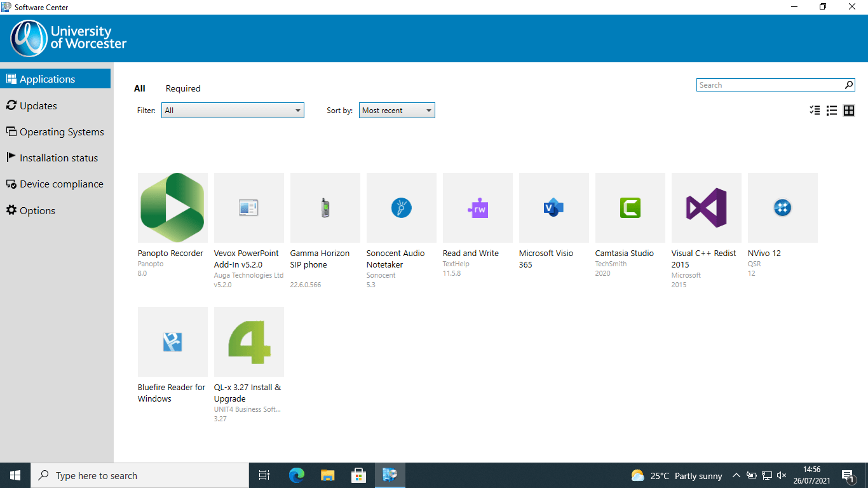Screen dimensions: 868x488
Task: Open the Device compliance section
Action: [55, 184]
